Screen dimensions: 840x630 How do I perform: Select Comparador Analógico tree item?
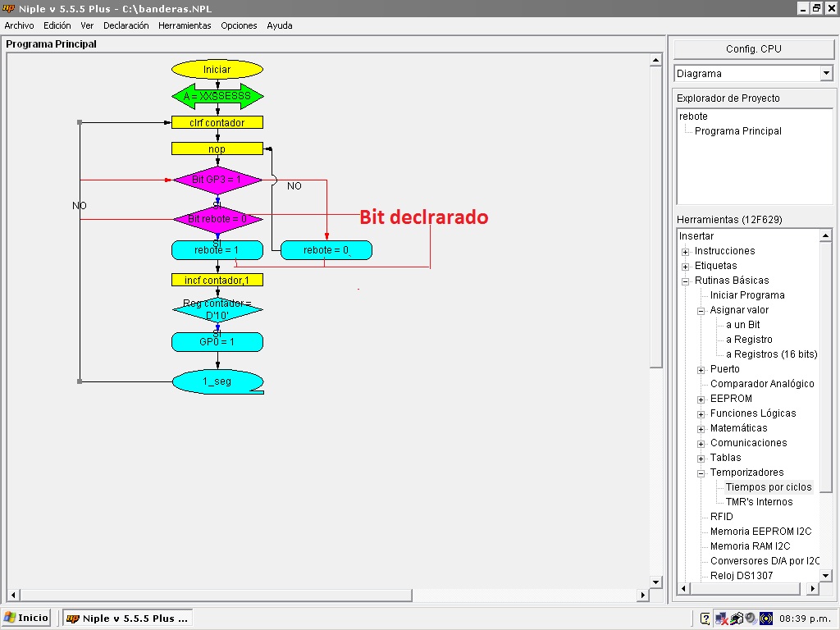coord(762,384)
